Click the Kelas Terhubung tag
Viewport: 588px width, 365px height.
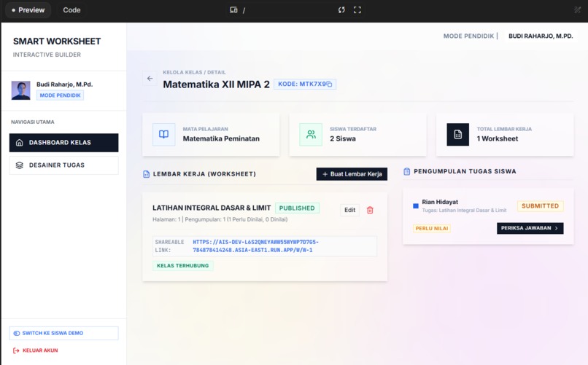coord(182,266)
